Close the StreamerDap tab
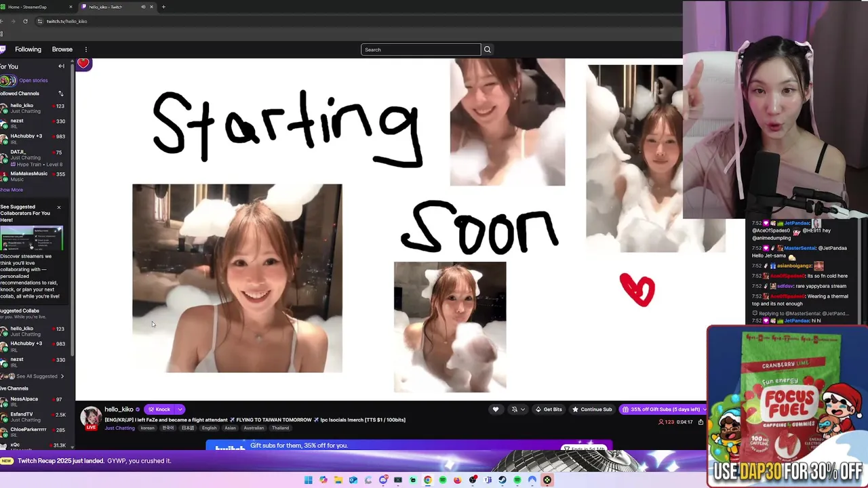 (71, 7)
